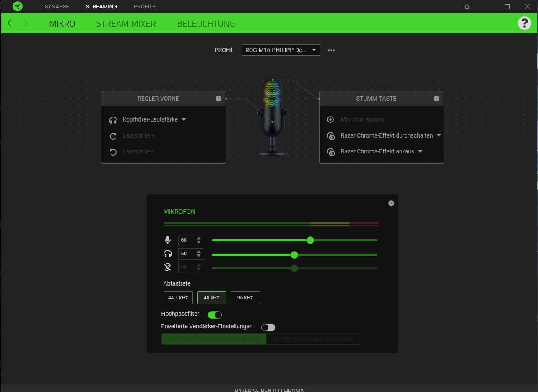538x392 pixels.
Task: Open the Profil dropdown
Action: [x=281, y=50]
